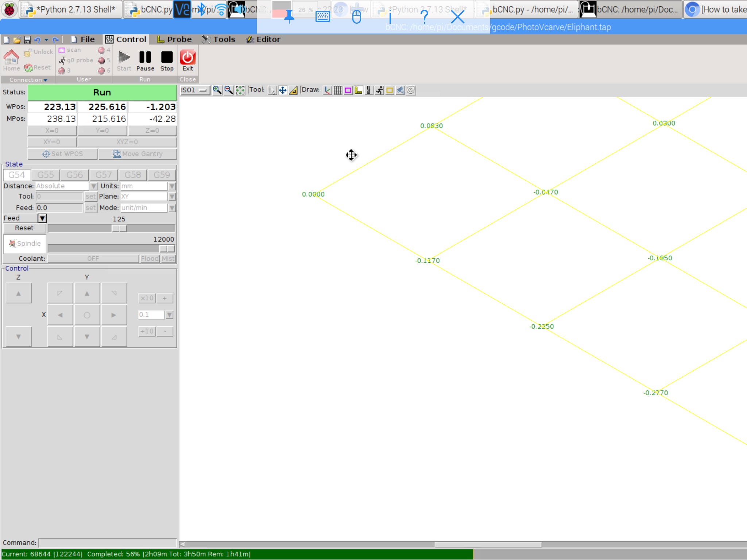Toggle the camera draw icon

tap(400, 90)
